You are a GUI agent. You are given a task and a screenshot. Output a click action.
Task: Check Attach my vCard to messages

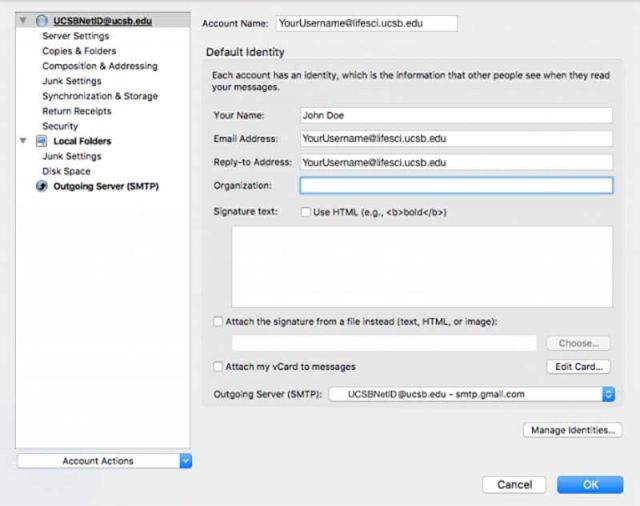[x=218, y=366]
